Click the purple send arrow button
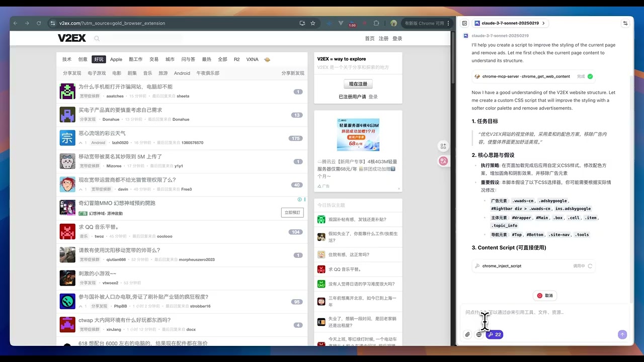This screenshot has height=362, width=644. 622,334
